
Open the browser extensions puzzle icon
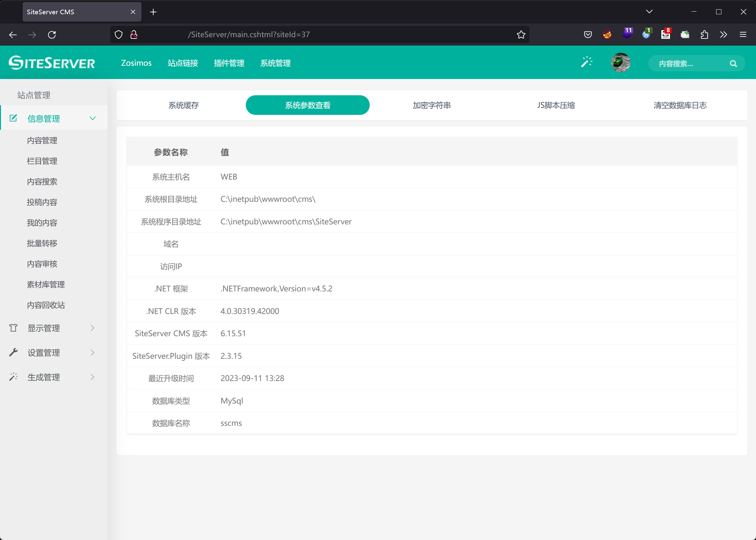click(705, 35)
